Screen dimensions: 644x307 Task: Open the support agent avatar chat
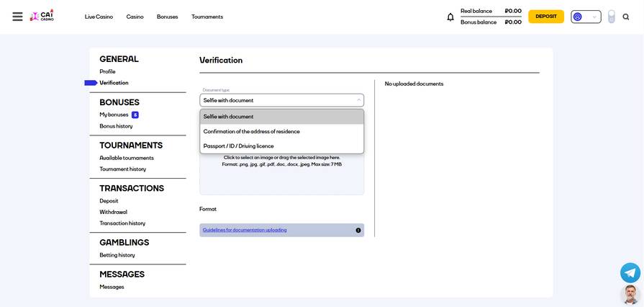point(630,294)
